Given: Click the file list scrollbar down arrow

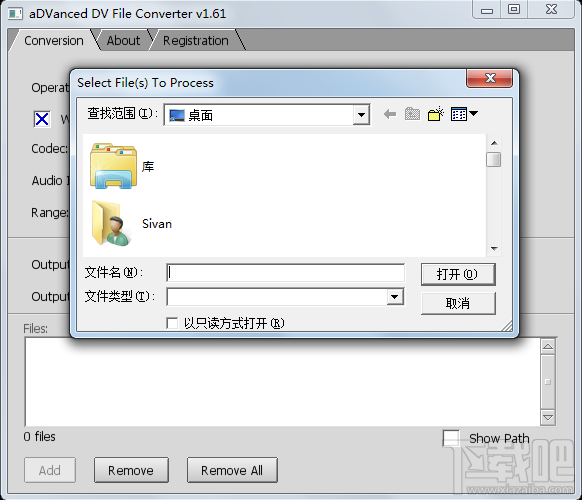Looking at the screenshot, I should click(x=494, y=249).
